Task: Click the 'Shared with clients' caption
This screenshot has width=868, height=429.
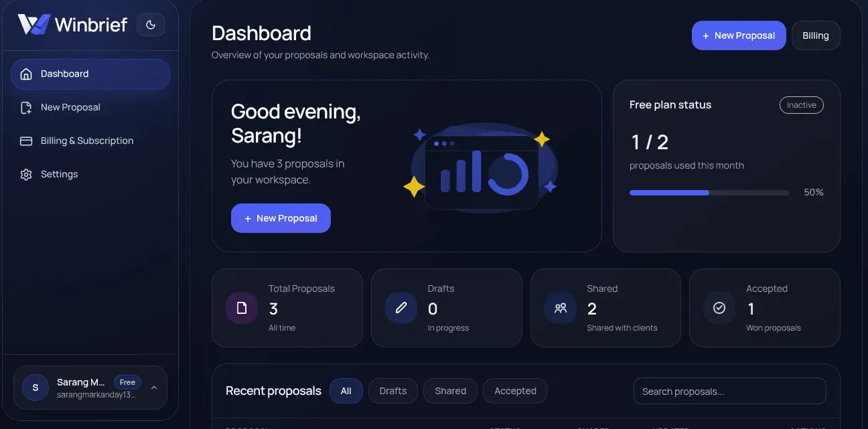Action: [x=622, y=328]
